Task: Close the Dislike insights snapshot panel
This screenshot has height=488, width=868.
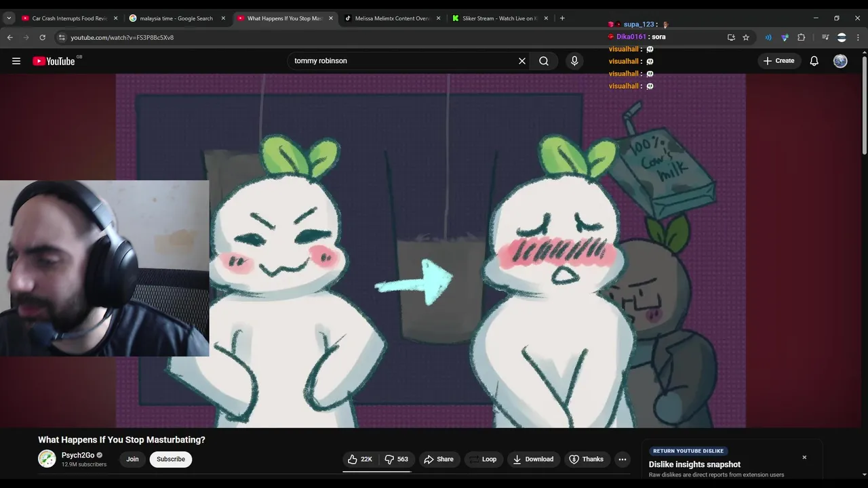Action: 804,457
